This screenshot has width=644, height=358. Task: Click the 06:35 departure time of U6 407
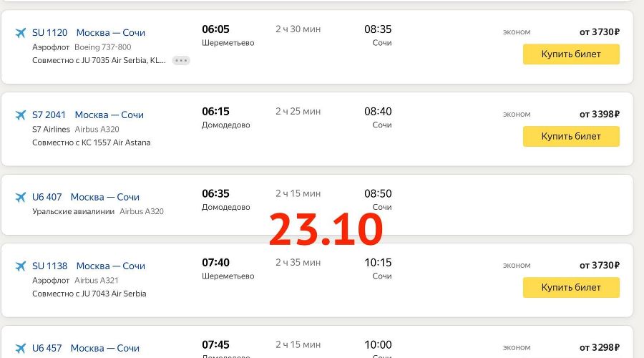(x=215, y=194)
